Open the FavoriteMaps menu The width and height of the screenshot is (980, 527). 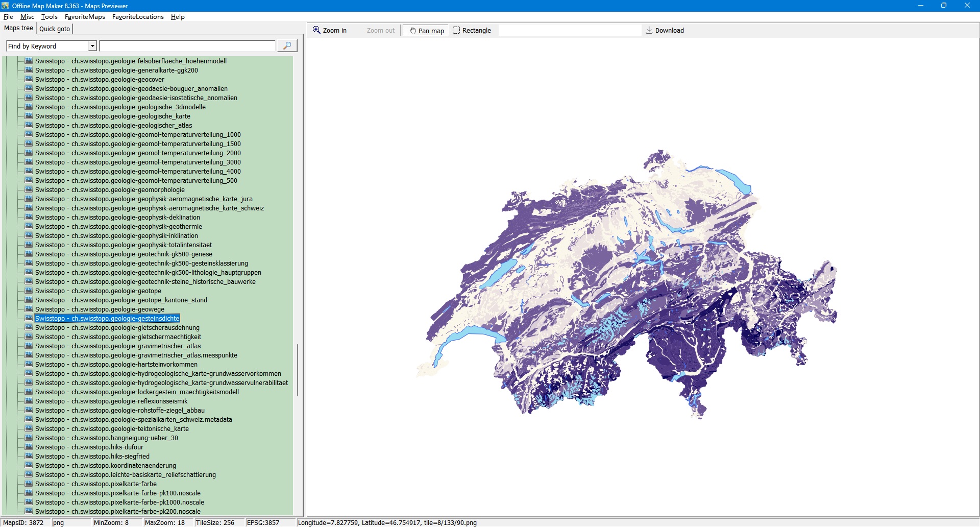[x=85, y=17]
